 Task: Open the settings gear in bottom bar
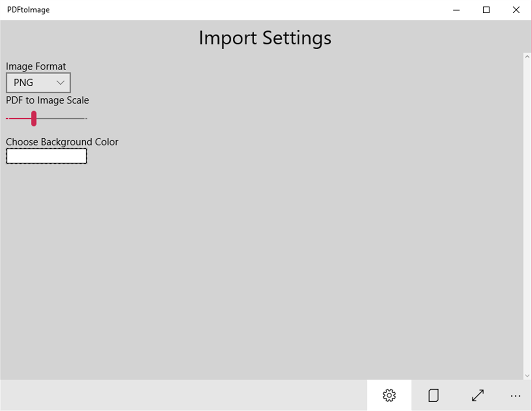tap(389, 395)
